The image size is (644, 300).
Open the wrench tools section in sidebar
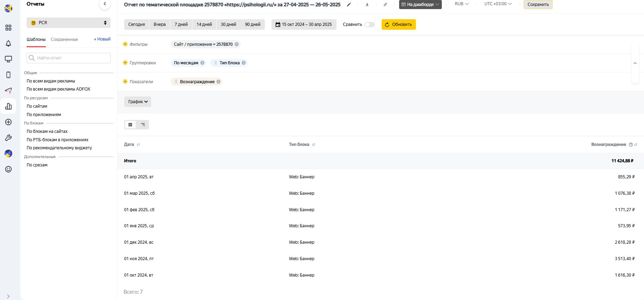tap(8, 138)
